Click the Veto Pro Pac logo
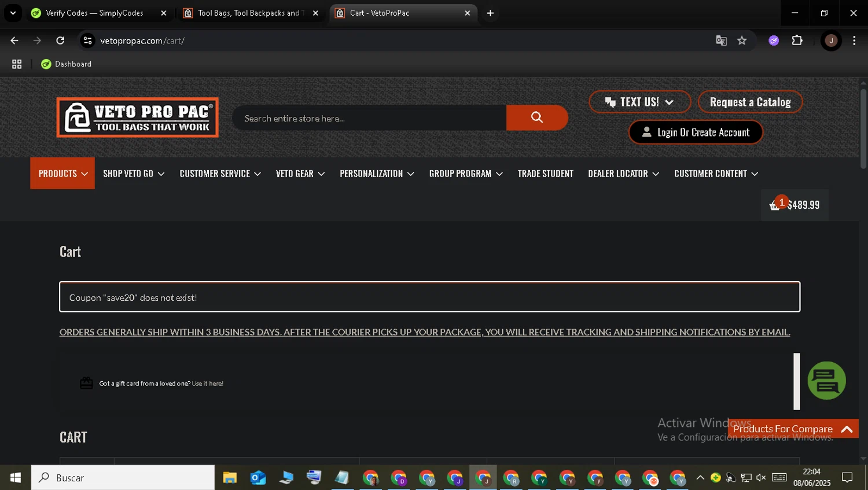 click(x=138, y=117)
